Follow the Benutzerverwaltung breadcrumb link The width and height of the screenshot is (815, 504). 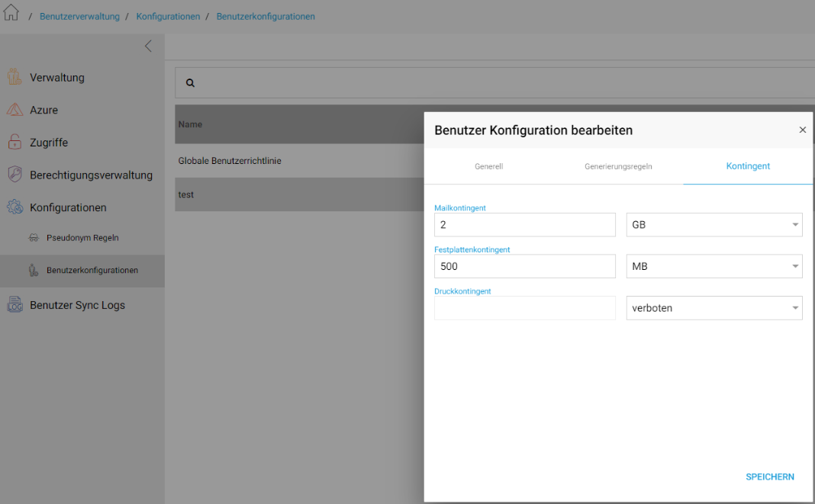click(79, 17)
